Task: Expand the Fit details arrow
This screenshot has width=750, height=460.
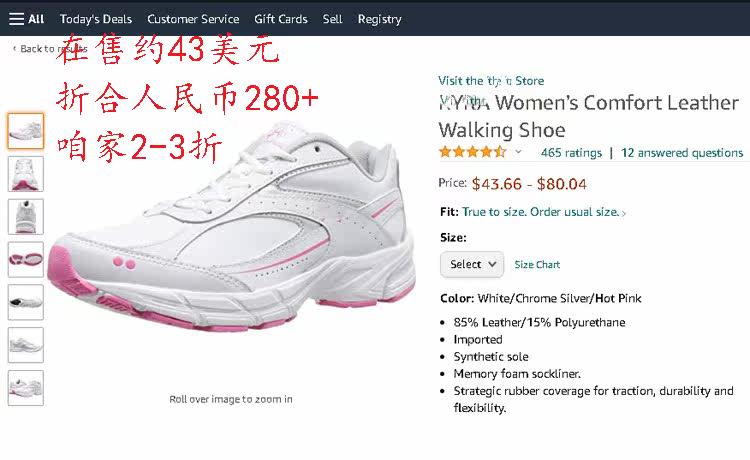Action: 623,213
